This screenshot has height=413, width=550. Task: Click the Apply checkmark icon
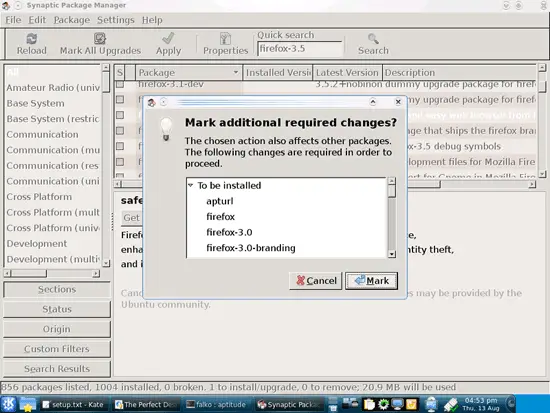click(168, 38)
